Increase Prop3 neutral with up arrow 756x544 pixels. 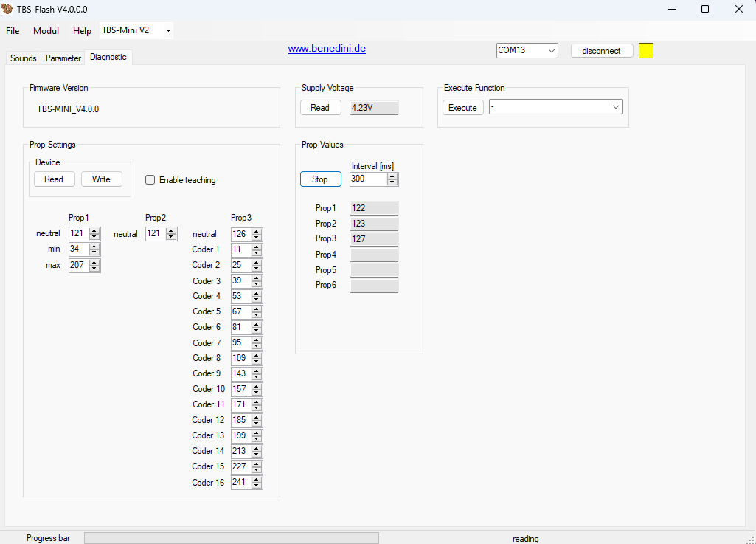click(x=257, y=231)
